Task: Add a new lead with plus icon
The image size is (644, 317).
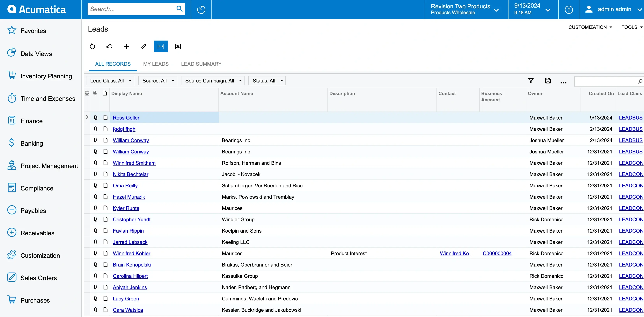Action: click(x=127, y=46)
